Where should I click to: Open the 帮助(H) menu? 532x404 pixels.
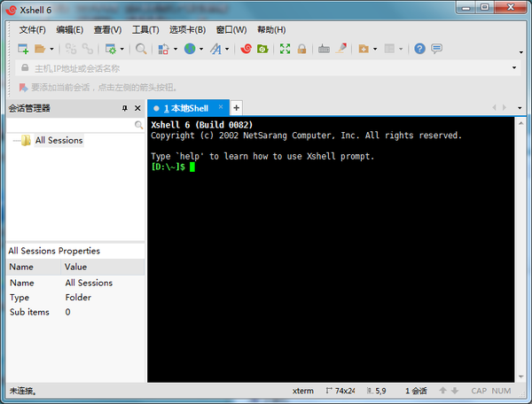271,30
